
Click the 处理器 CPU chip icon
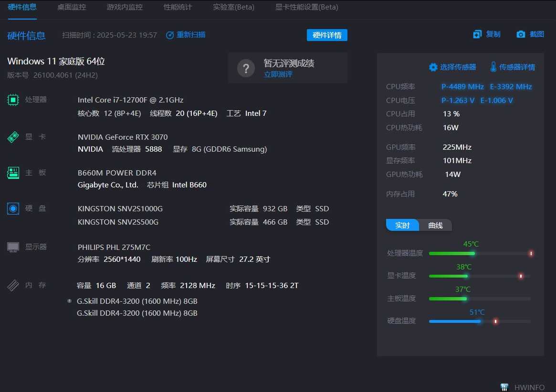(13, 100)
